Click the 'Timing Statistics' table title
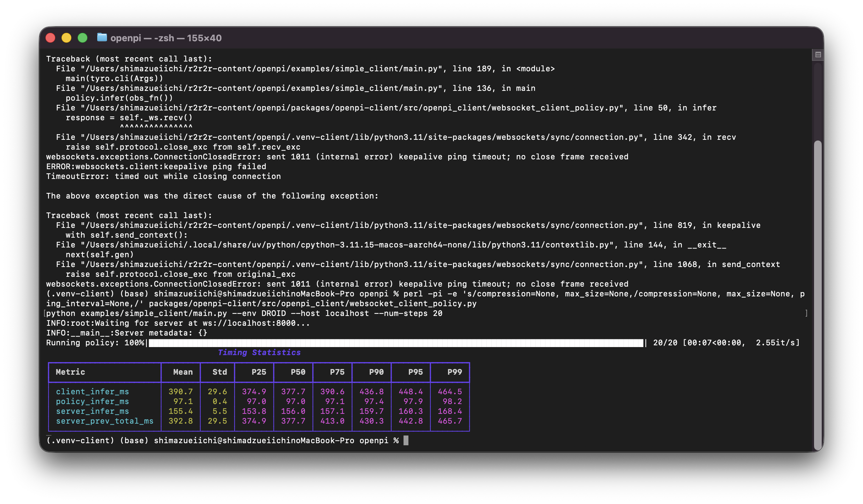 click(259, 352)
